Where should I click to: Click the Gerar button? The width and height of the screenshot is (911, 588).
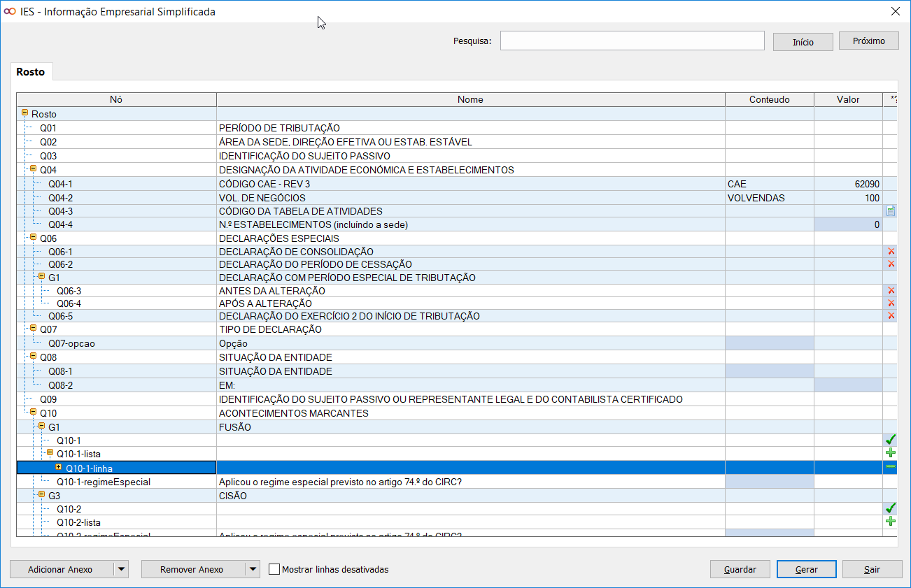(806, 569)
